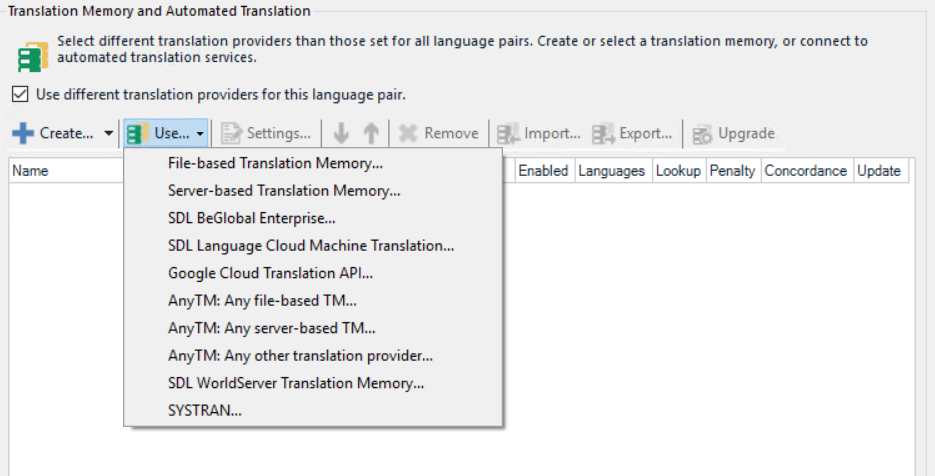The image size is (935, 476).
Task: Click the Import toolbar button
Action: [538, 133]
